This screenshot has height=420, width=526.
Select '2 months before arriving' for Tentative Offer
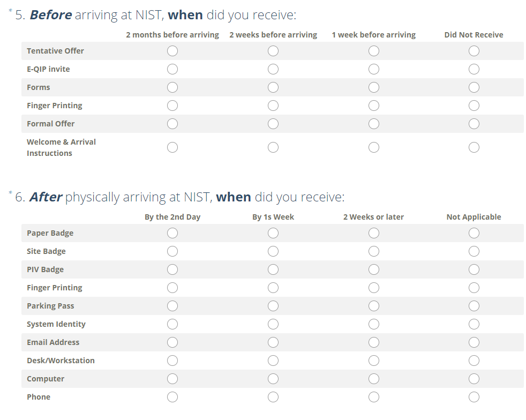[x=172, y=51]
